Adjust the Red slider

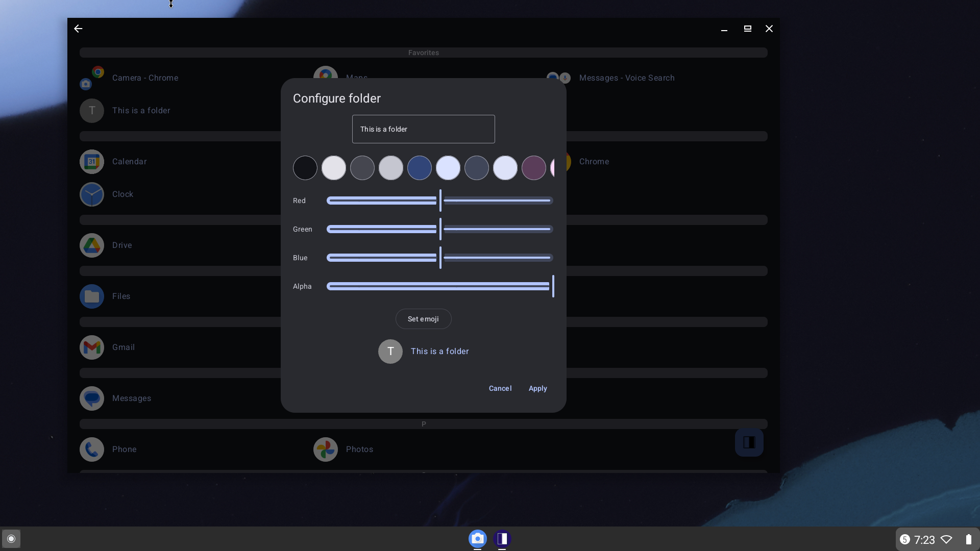(440, 201)
